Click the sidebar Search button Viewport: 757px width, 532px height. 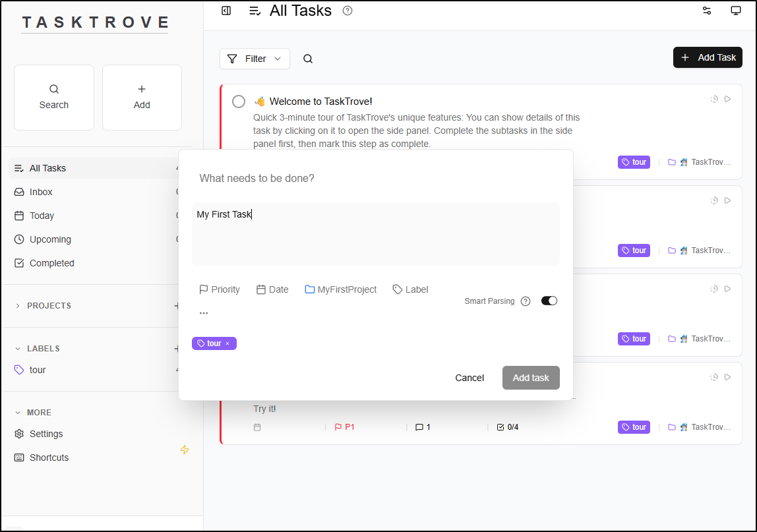tap(54, 98)
